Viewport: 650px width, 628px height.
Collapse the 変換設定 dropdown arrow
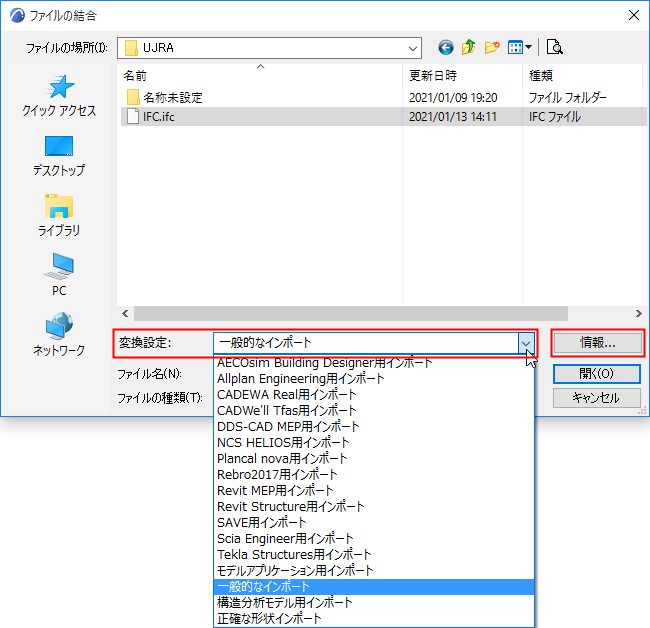tap(526, 343)
